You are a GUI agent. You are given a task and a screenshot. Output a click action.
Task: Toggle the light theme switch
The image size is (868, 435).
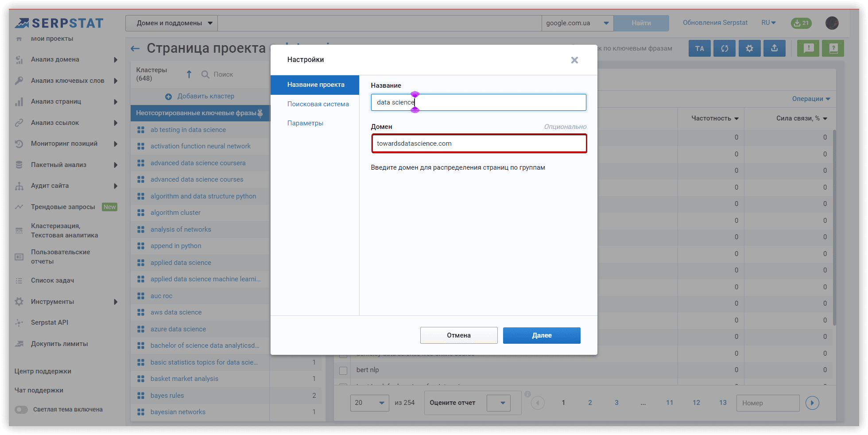click(x=21, y=410)
